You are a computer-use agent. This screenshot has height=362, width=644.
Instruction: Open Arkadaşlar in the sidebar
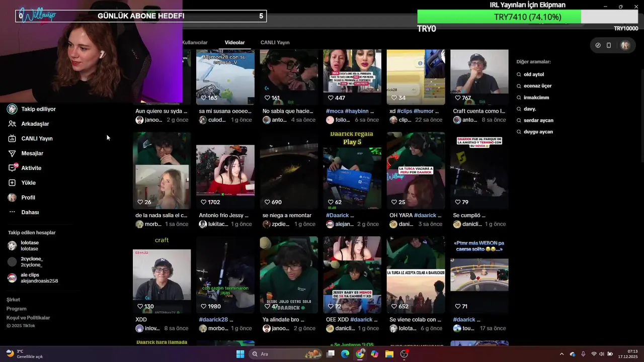(x=28, y=124)
